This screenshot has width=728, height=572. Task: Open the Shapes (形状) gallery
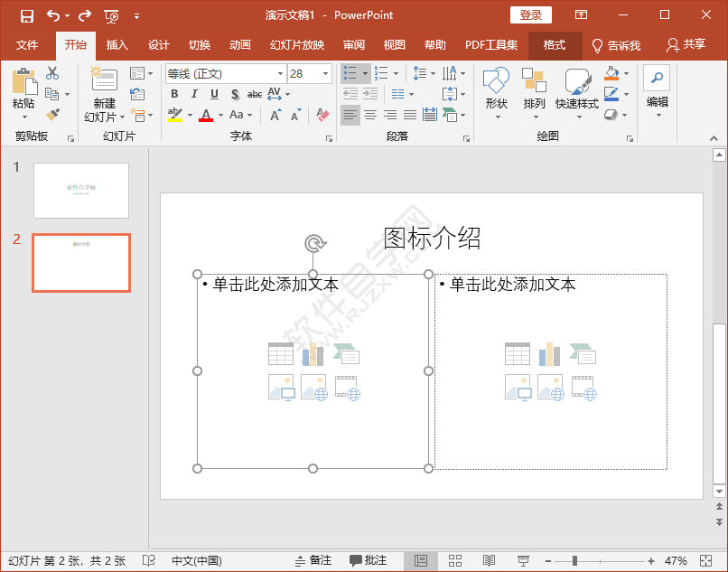pyautogui.click(x=496, y=90)
